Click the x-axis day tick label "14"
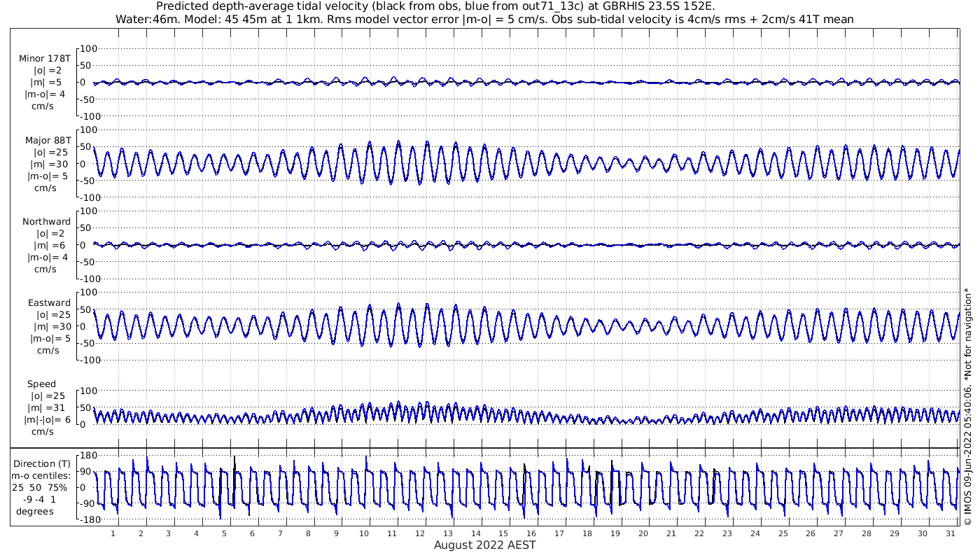980x560 pixels. click(x=475, y=533)
